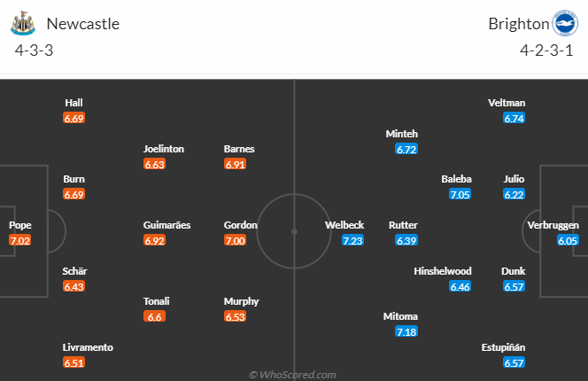588x381 pixels.
Task: Click Gordon's 7.00 rating badge
Action: 236,240
